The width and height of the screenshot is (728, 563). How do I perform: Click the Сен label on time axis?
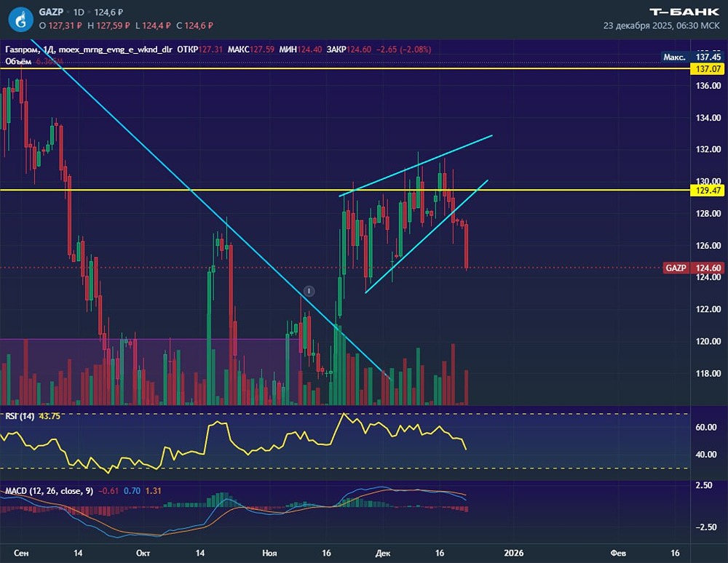click(21, 553)
